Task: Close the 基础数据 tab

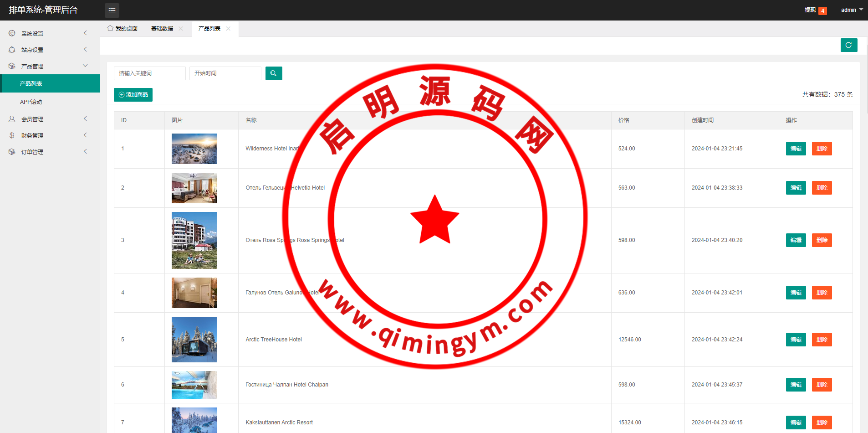Action: [x=181, y=29]
